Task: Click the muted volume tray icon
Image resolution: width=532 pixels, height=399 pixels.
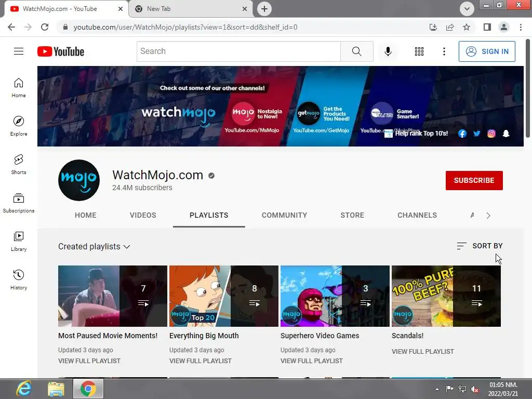Action: [x=475, y=389]
